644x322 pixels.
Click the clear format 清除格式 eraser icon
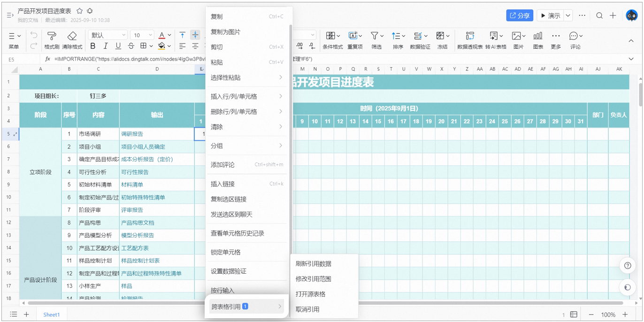[72, 36]
